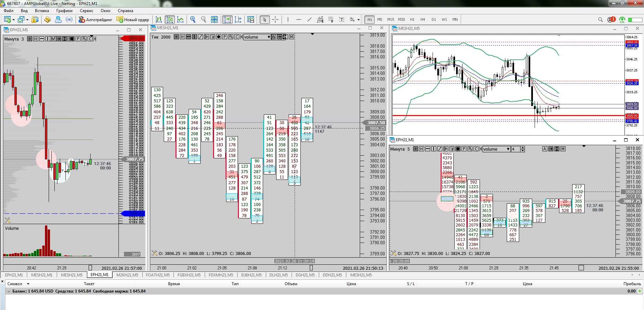The width and height of the screenshot is (644, 310).
Task: Click the blue 3806.00 price level label
Action: point(632,108)
